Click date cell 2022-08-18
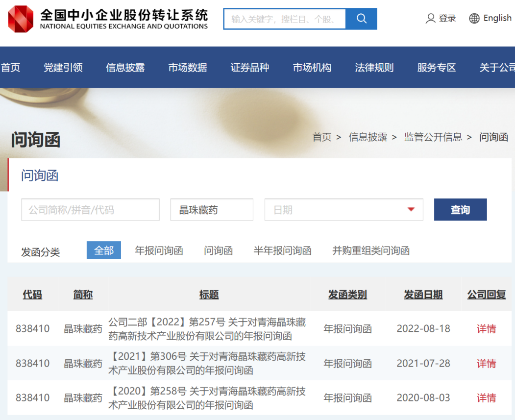 coord(423,329)
